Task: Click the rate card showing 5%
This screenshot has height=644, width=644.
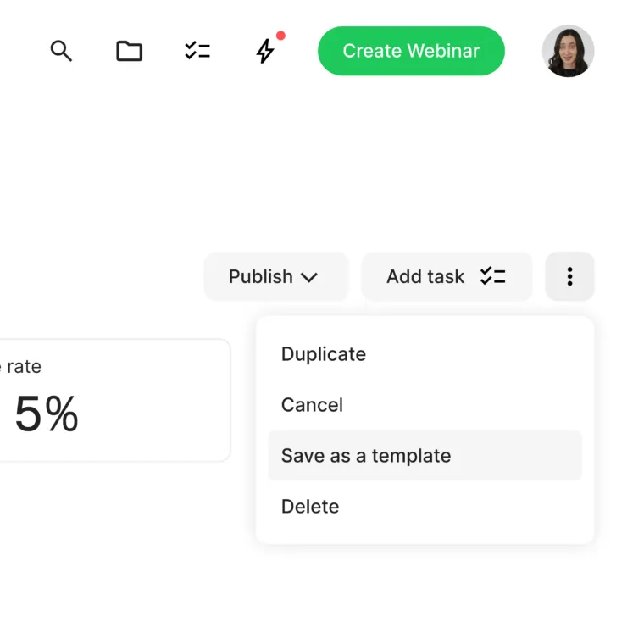Action: pyautogui.click(x=115, y=401)
